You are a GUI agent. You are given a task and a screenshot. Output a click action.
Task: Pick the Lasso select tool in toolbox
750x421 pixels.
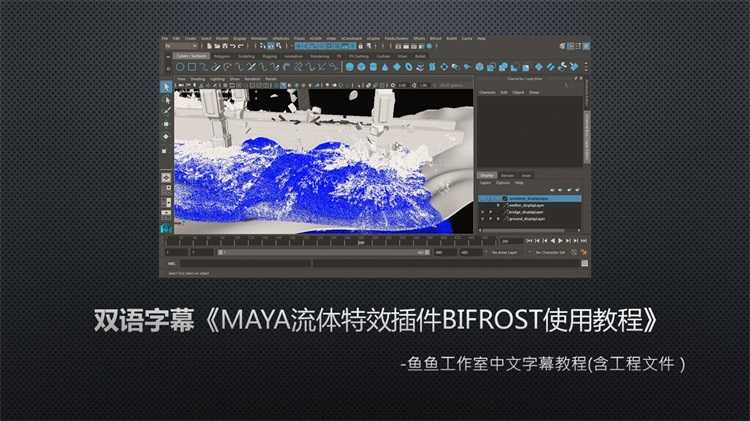coord(166,100)
